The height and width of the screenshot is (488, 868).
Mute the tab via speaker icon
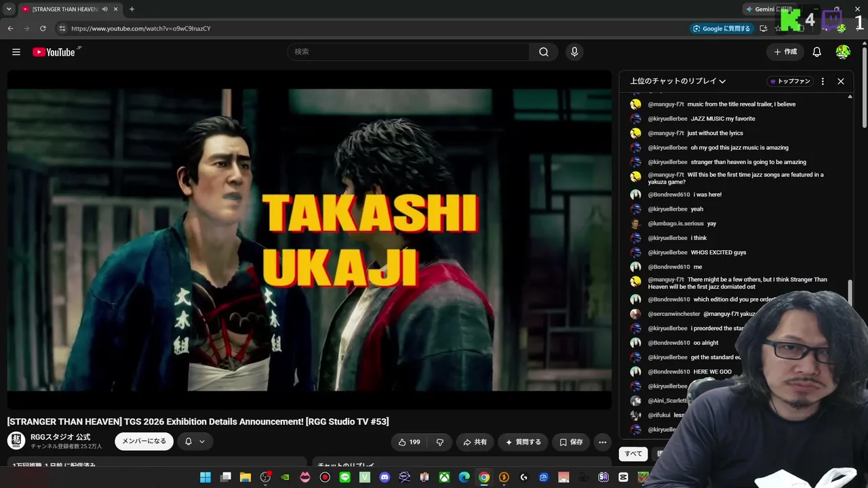(x=105, y=9)
